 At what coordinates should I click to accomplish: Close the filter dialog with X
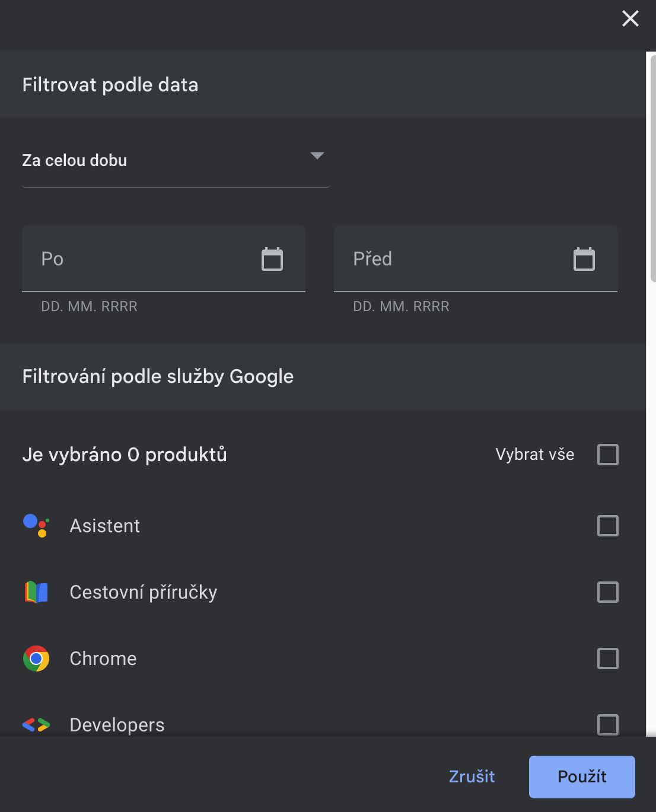point(630,18)
